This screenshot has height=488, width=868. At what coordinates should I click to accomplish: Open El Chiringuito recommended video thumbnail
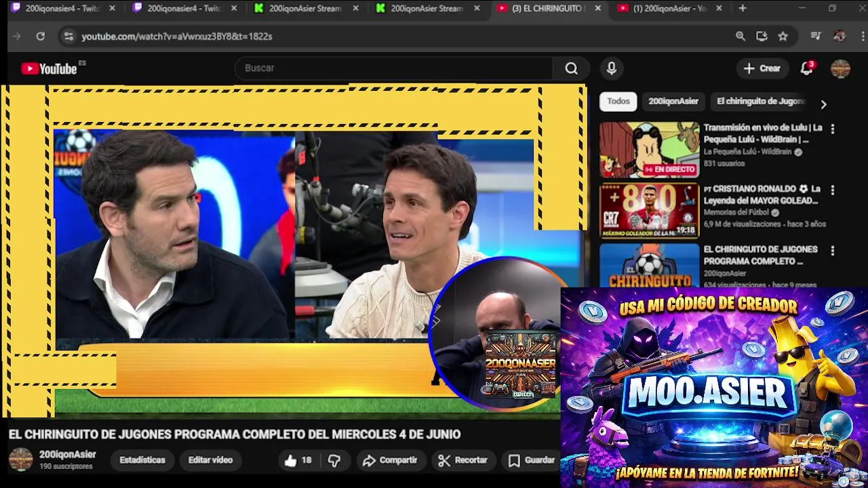point(649,265)
